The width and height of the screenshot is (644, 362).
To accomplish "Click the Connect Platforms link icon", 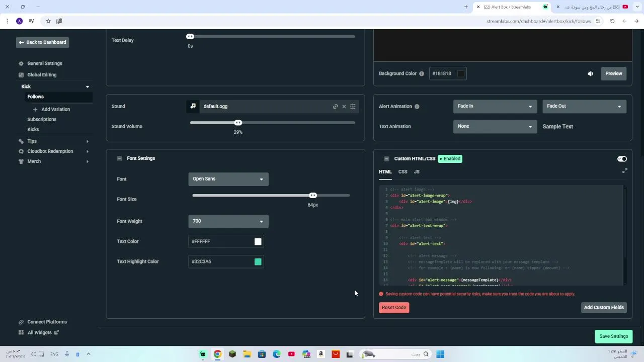I will [21, 322].
